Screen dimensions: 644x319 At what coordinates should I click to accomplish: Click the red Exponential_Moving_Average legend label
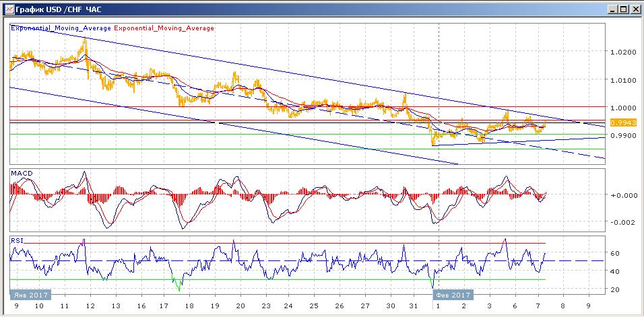coord(165,28)
